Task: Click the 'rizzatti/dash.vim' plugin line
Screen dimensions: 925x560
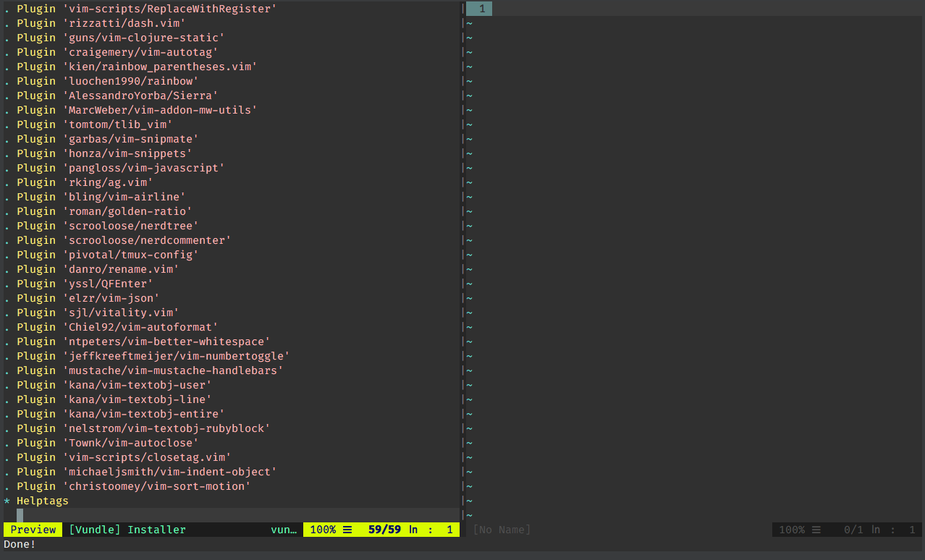Action: 95,23
